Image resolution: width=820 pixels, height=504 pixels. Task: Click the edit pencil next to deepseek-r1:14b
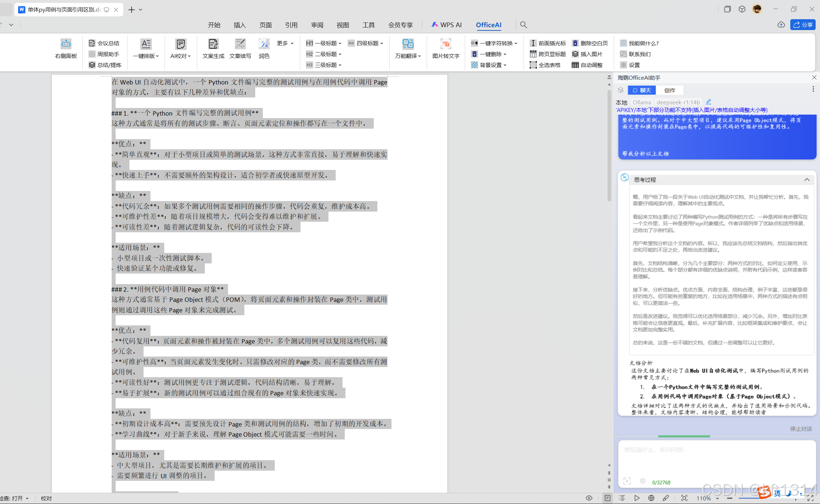(x=708, y=102)
